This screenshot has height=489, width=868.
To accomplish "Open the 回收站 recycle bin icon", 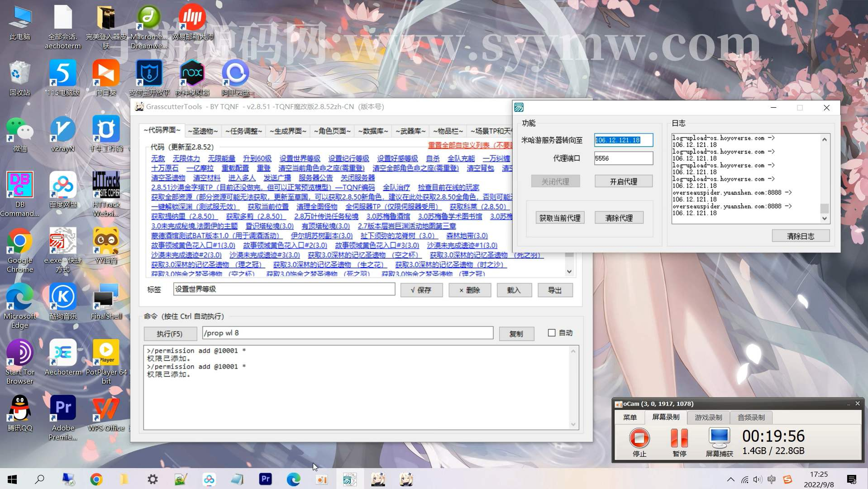I will point(20,78).
